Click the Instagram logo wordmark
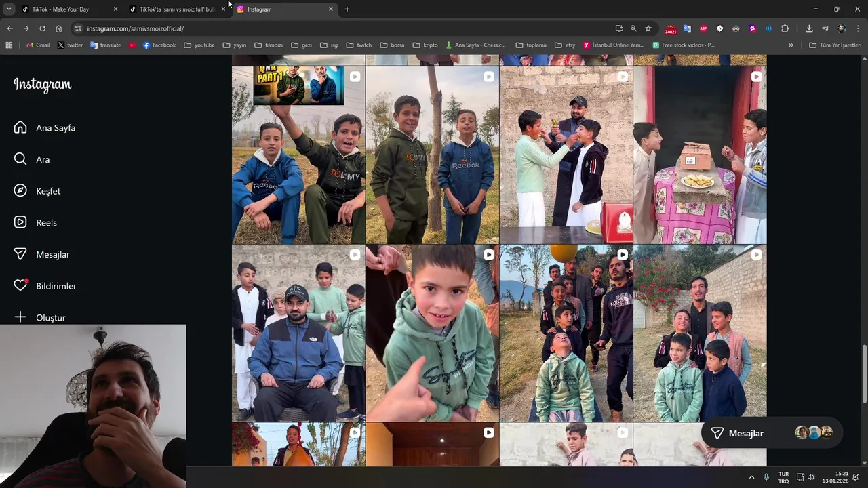The image size is (868, 488). tap(42, 85)
